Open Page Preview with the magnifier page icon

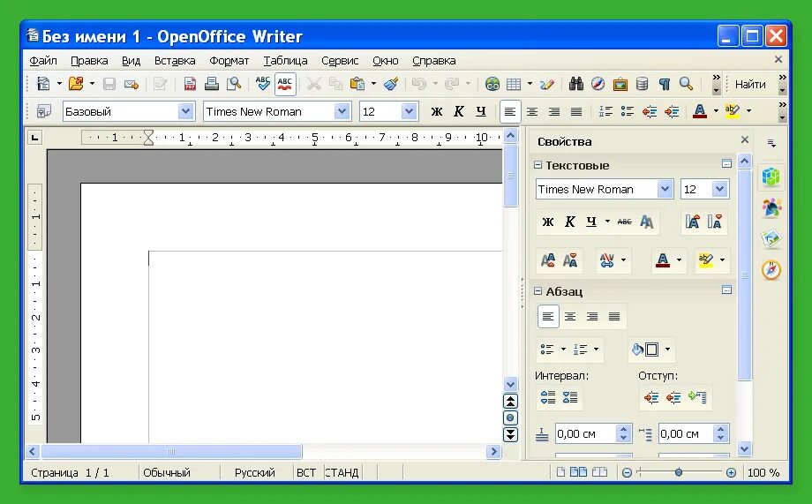coord(234,83)
